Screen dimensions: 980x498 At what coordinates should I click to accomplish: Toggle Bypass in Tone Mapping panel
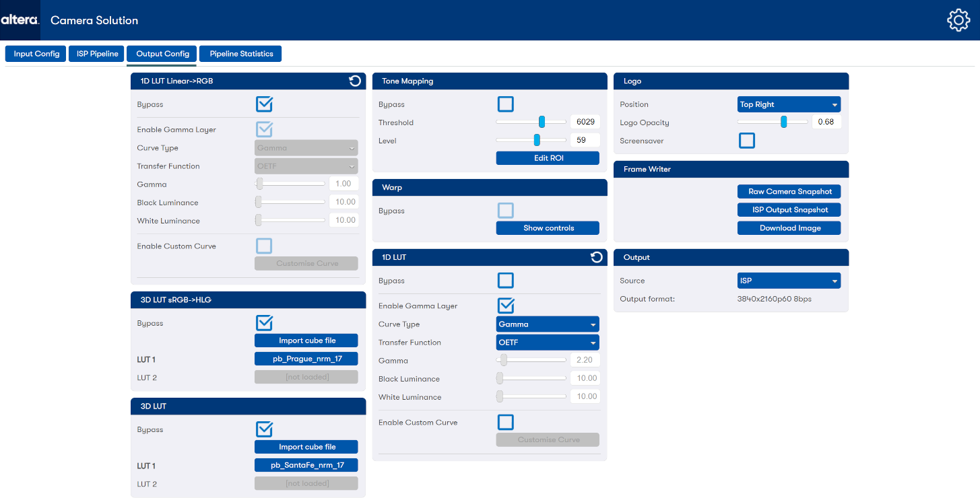[x=505, y=104]
